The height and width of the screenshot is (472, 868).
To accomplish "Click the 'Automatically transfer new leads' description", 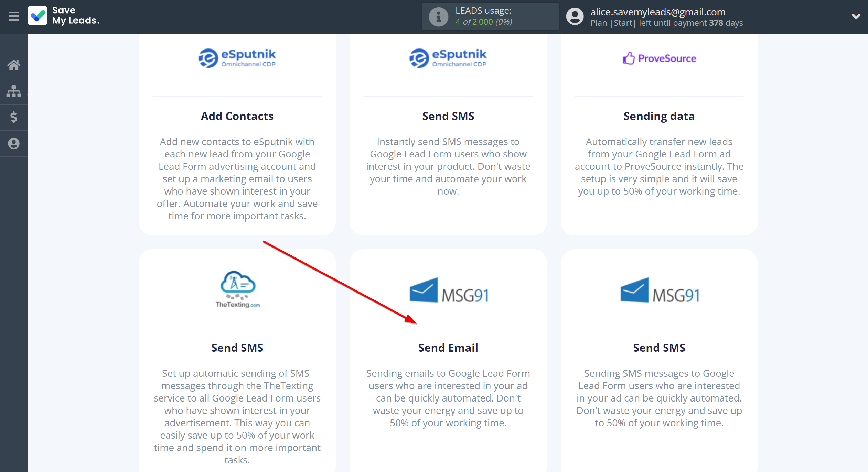I will pos(659,166).
